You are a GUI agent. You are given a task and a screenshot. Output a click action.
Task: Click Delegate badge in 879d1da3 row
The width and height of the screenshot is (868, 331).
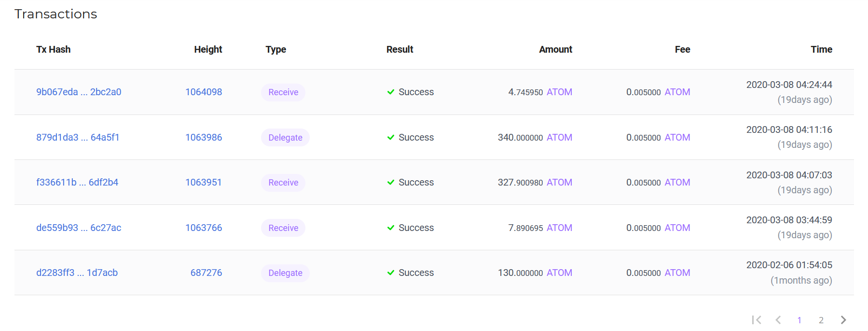pyautogui.click(x=285, y=138)
